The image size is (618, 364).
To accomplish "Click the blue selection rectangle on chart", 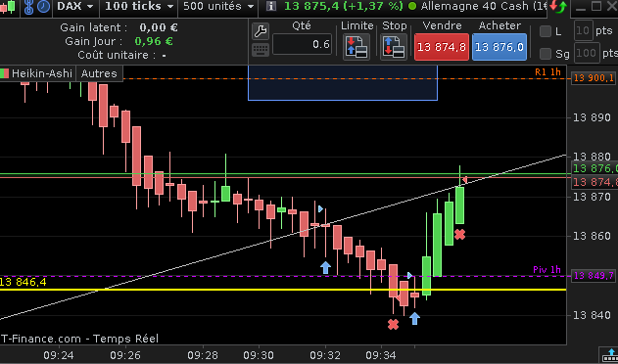I will (343, 83).
